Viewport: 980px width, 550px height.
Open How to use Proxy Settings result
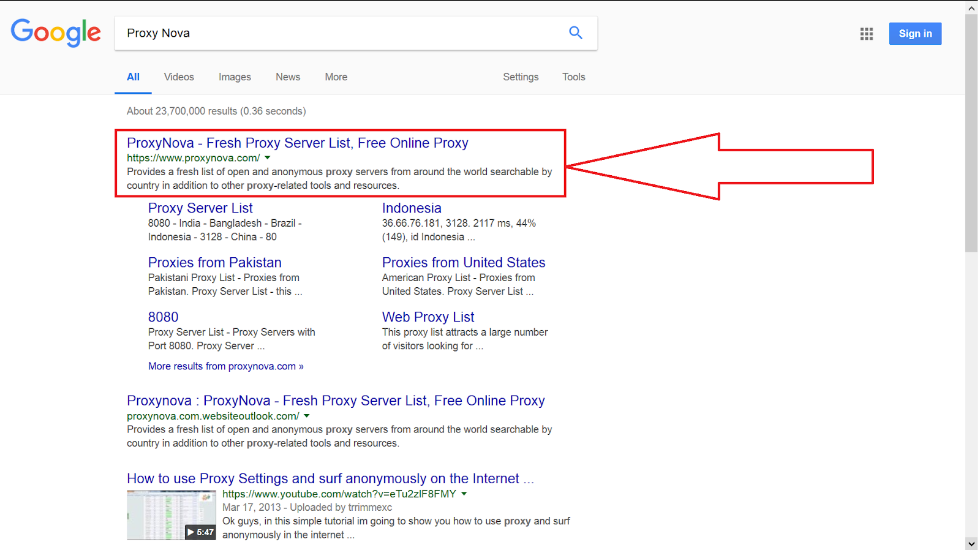(x=330, y=478)
